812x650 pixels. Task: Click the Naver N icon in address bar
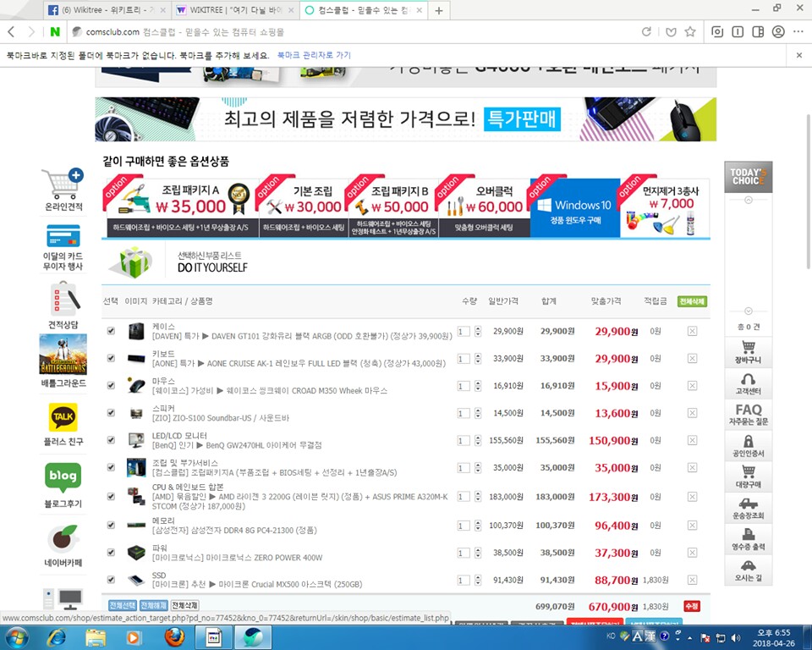[55, 31]
